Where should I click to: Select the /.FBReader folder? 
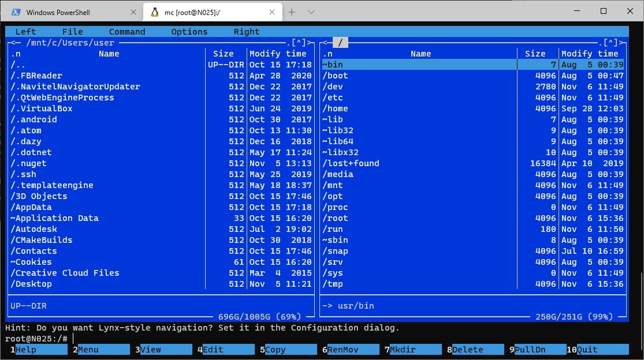point(161,76)
